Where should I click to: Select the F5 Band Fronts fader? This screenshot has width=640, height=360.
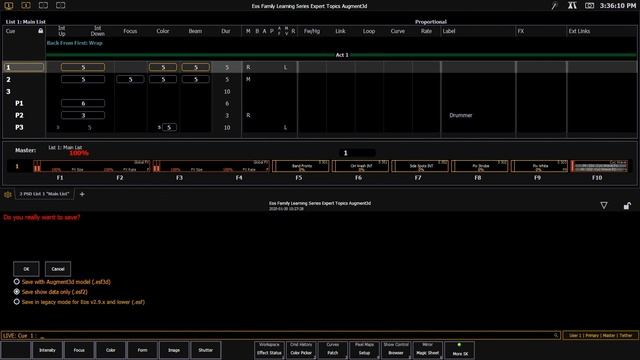(300, 166)
